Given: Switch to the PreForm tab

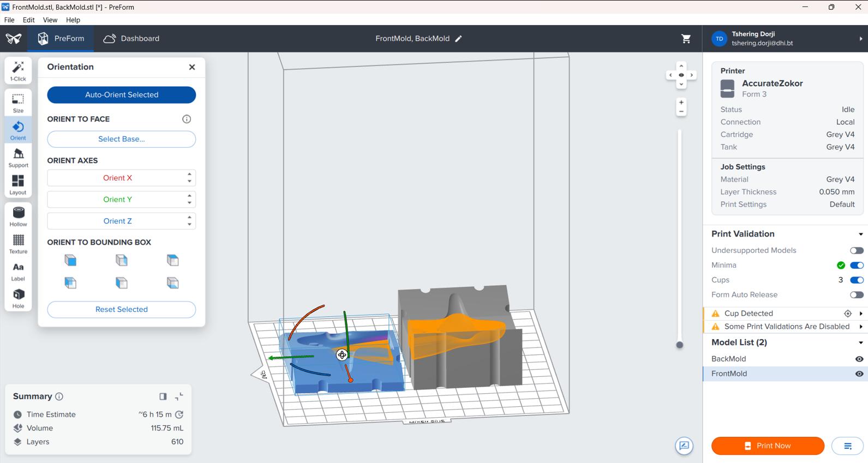Looking at the screenshot, I should [x=61, y=39].
